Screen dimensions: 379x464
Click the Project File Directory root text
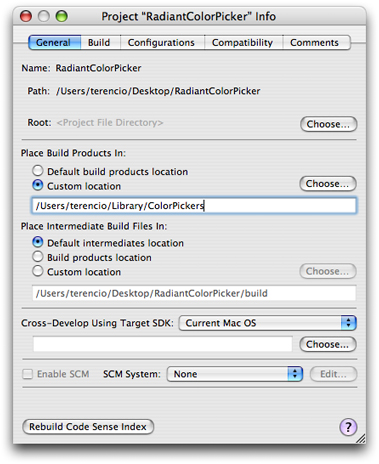(x=110, y=123)
